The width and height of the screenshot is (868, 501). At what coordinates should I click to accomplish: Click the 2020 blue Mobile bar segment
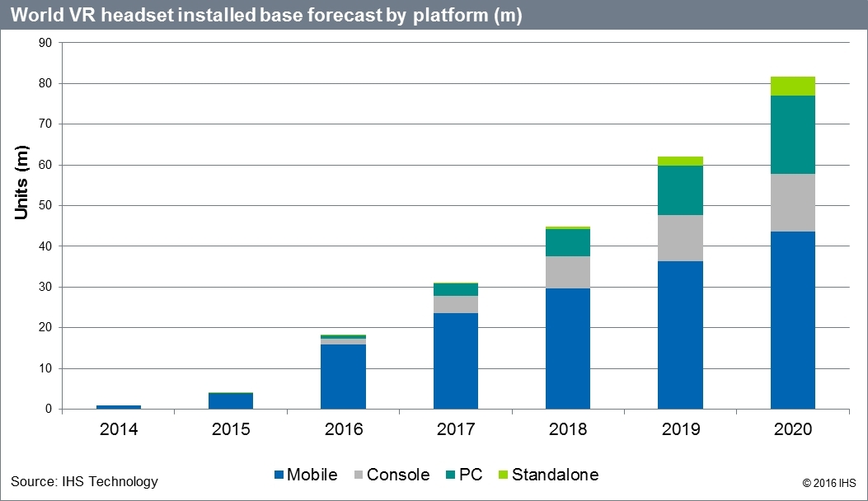click(792, 320)
